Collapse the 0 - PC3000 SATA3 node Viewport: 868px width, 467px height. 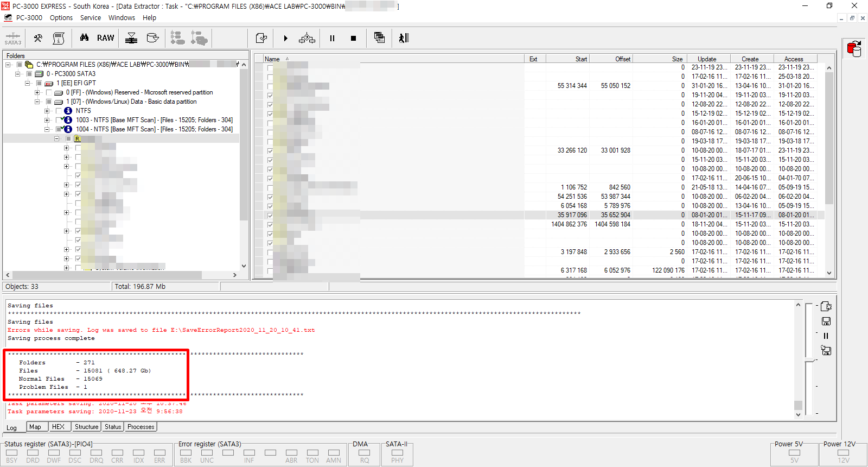pos(18,74)
